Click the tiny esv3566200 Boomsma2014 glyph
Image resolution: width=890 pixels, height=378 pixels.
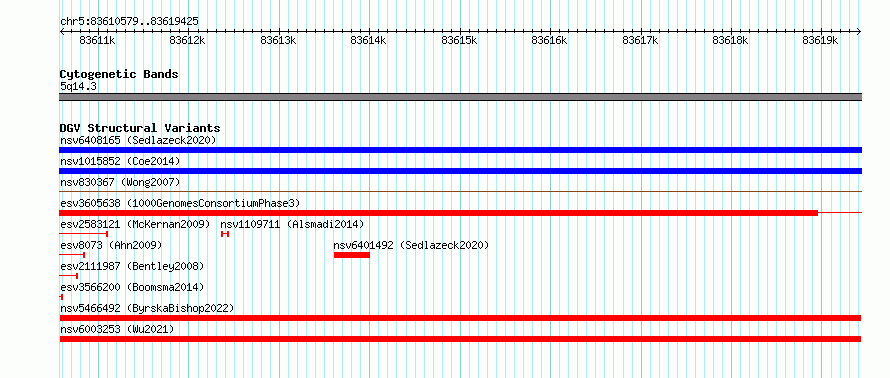point(61,297)
